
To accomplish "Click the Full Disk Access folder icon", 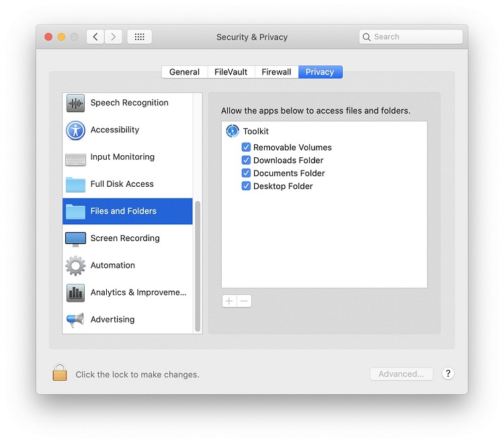I will 75,184.
